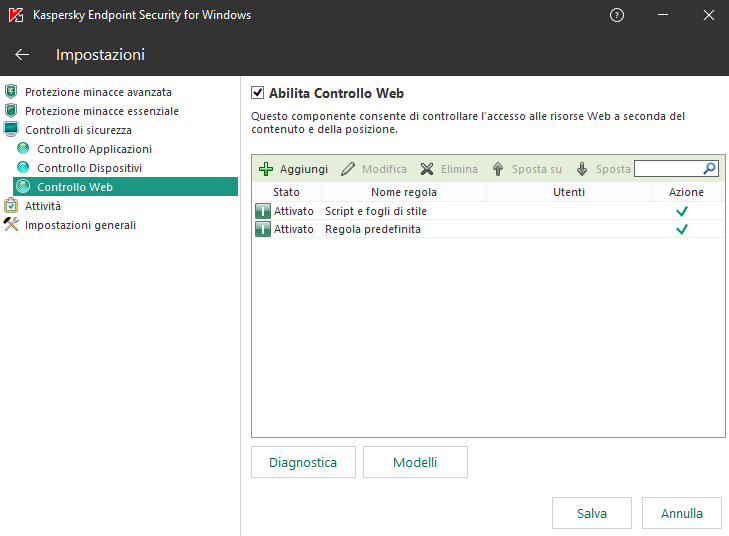Screen dimensions: 729x536
Task: Click the Protezione minacce avanzata shield icon
Action: 11,92
